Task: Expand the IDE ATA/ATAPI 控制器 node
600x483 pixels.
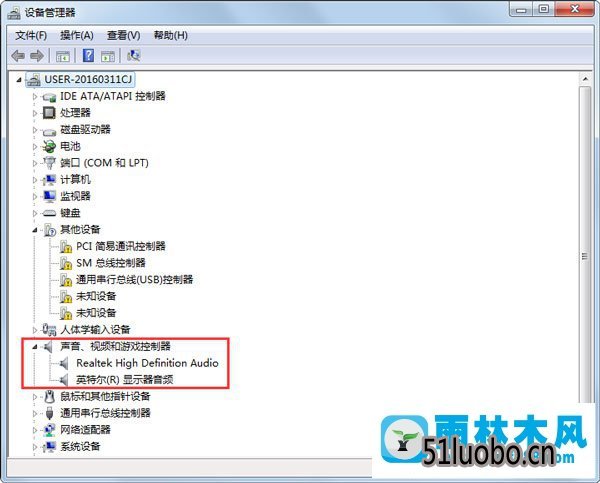Action: tap(35, 96)
